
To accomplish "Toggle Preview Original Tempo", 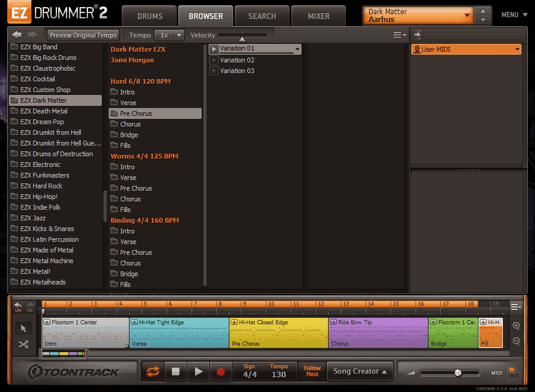I will (83, 35).
